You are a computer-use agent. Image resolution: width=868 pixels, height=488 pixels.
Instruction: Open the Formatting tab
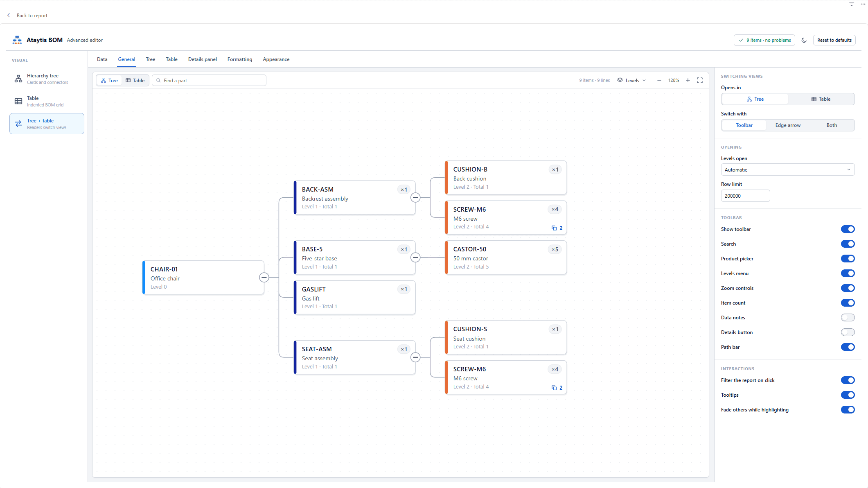240,59
